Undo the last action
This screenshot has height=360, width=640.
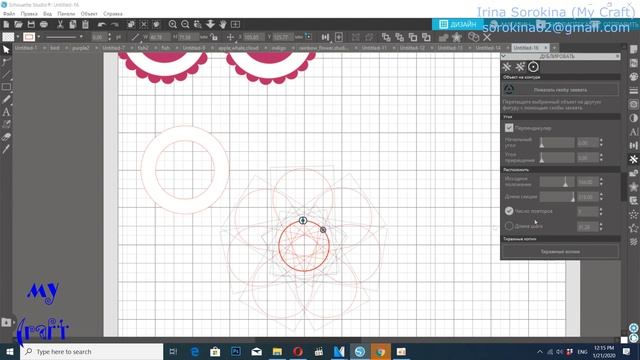click(102, 24)
